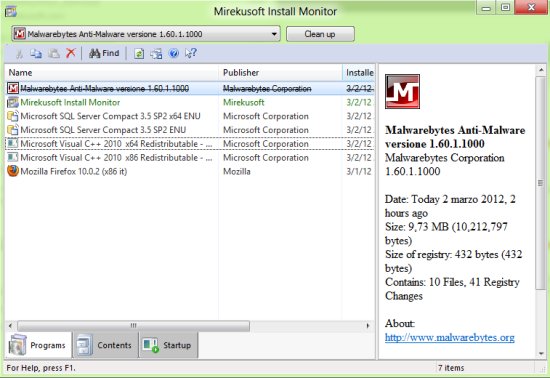This screenshot has width=550, height=378.
Task: Select the Mozilla Firefox 10.0.2 row
Action: point(190,171)
